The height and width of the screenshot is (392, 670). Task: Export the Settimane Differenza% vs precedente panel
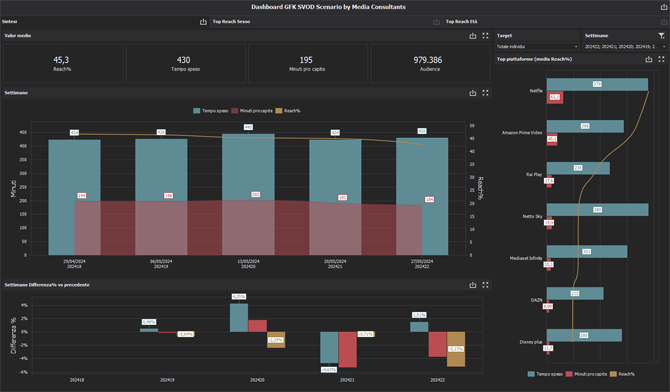point(473,285)
